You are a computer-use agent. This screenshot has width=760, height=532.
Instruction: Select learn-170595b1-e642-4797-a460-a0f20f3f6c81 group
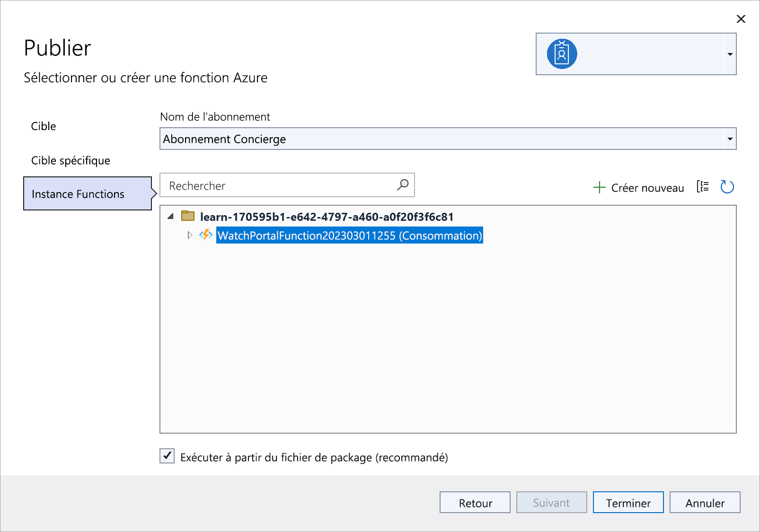(x=327, y=217)
